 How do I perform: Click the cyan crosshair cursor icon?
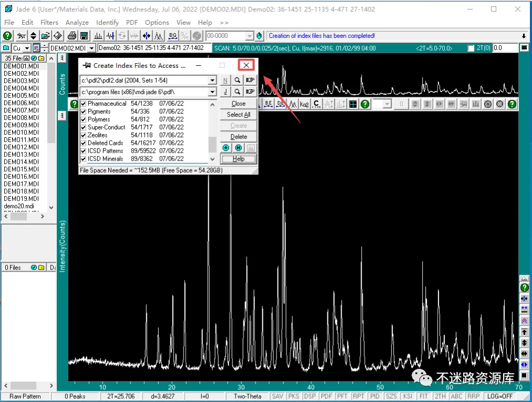(x=353, y=104)
